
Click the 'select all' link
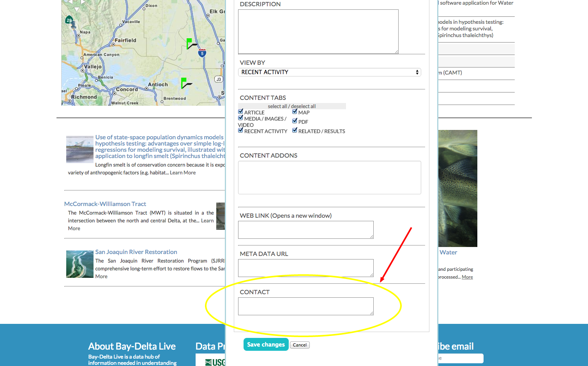click(277, 106)
